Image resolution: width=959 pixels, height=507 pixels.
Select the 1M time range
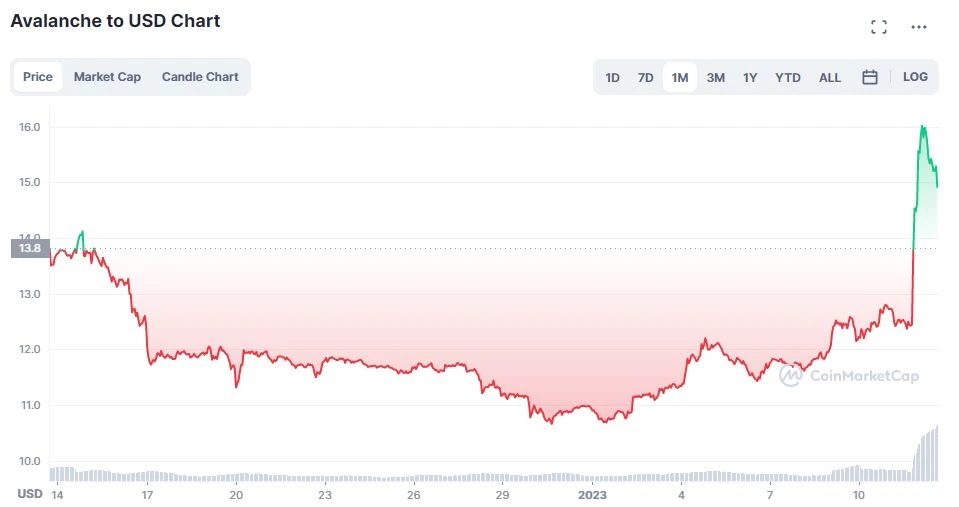(680, 77)
